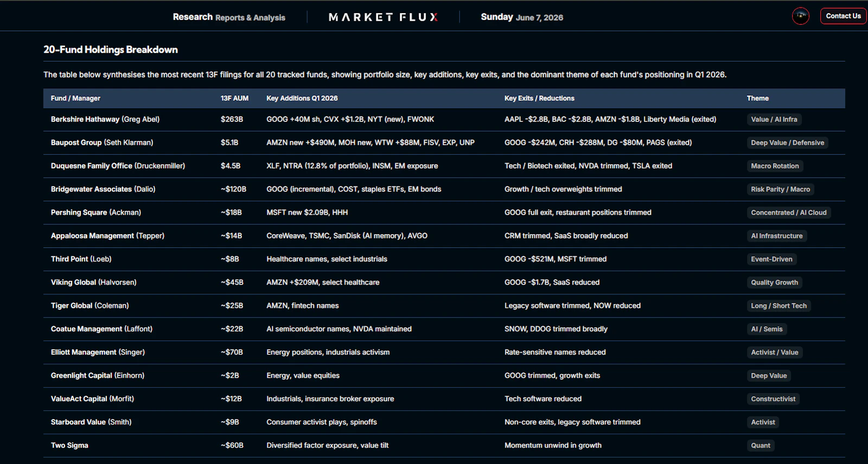The image size is (868, 464).
Task: Click 'Legacy software trimmed, NOW reduced' cell
Action: (x=572, y=306)
